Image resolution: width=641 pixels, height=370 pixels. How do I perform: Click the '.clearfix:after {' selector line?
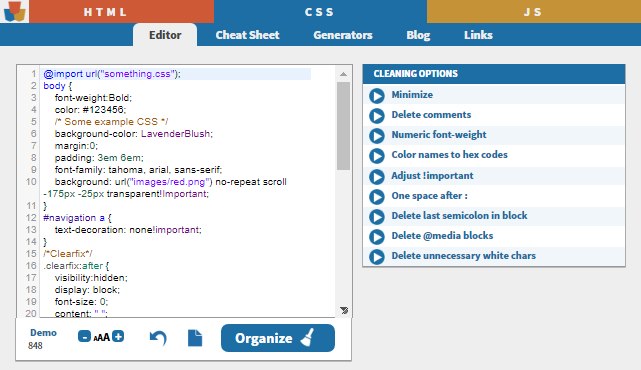point(76,266)
